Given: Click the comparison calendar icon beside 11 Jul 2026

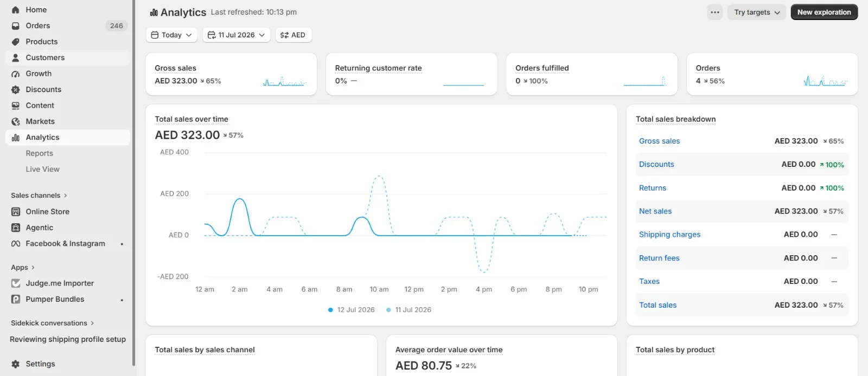Looking at the screenshot, I should (x=212, y=35).
